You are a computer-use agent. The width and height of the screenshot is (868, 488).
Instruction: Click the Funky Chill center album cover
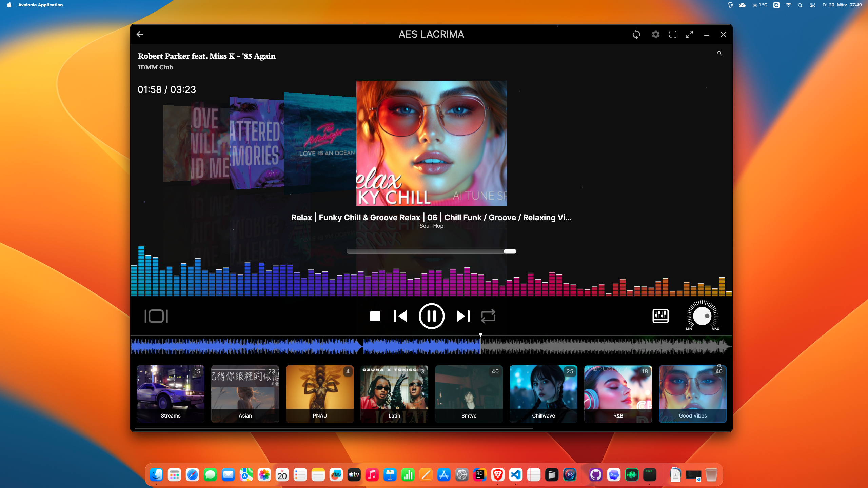click(431, 143)
